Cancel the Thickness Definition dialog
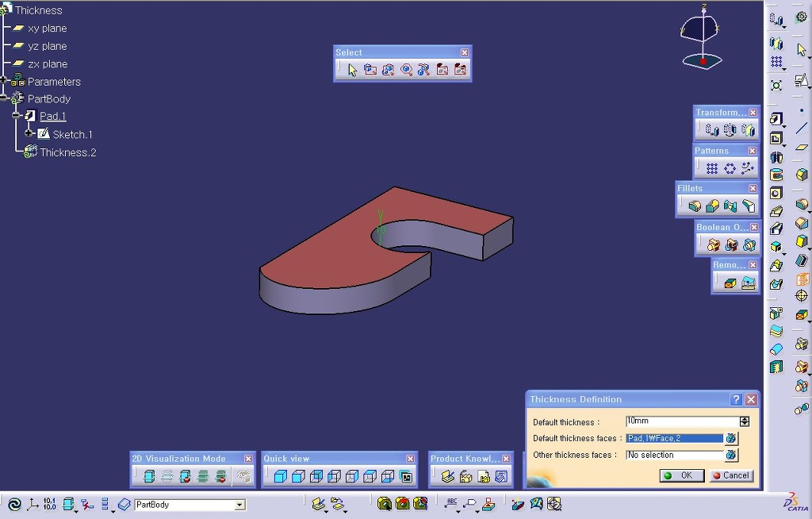 730,475
